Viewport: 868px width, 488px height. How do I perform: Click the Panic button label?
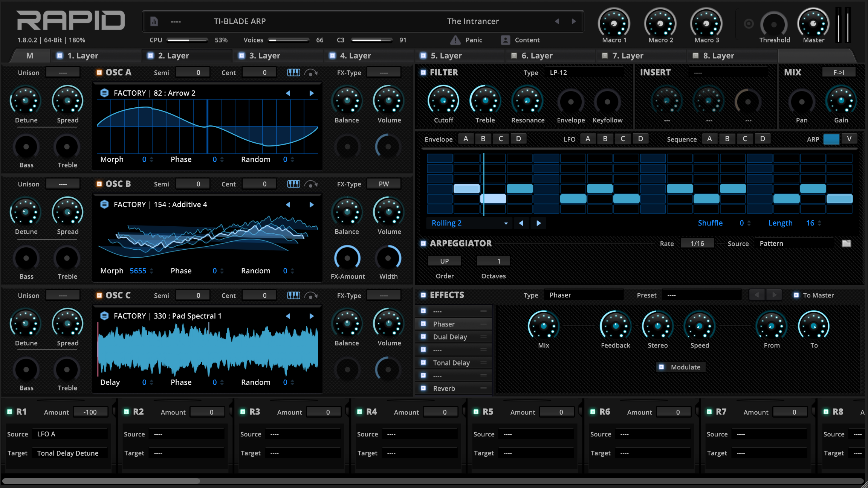click(474, 40)
